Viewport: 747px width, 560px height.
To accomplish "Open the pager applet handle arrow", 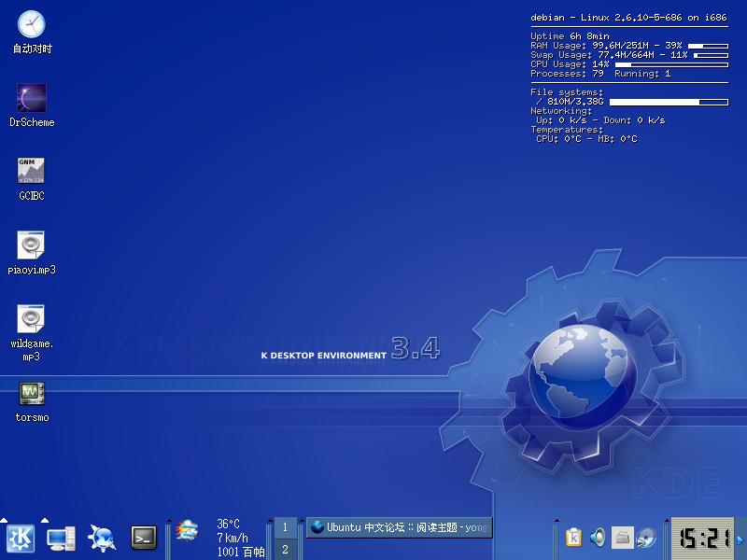I will click(x=270, y=520).
